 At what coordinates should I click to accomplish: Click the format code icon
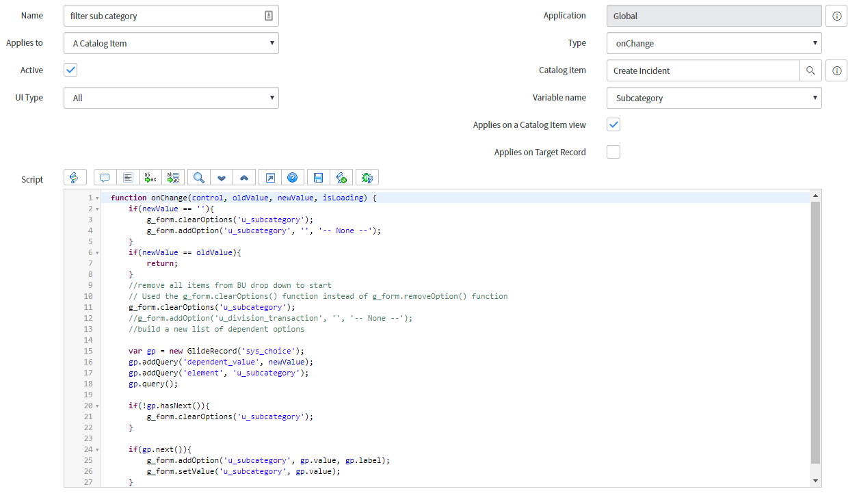[128, 178]
